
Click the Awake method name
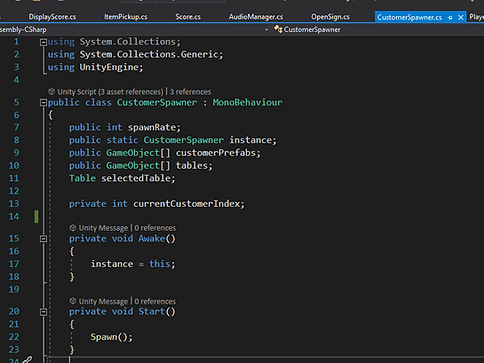click(152, 238)
